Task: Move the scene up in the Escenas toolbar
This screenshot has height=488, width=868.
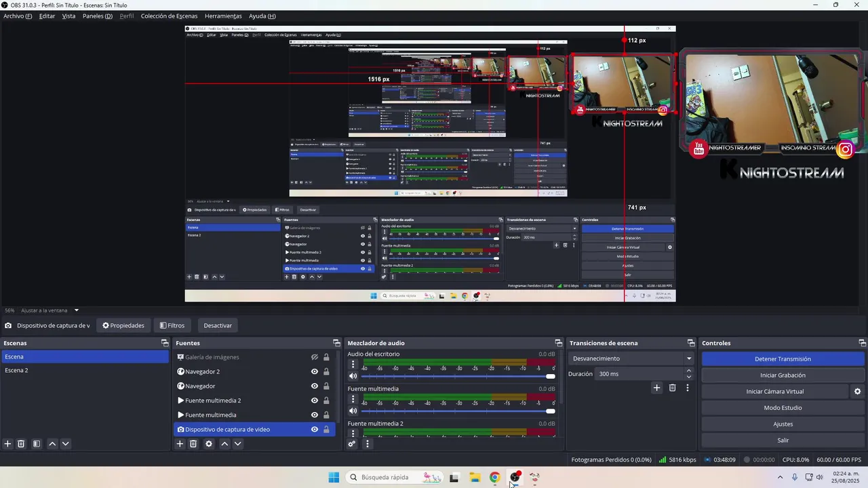Action: pyautogui.click(x=52, y=444)
